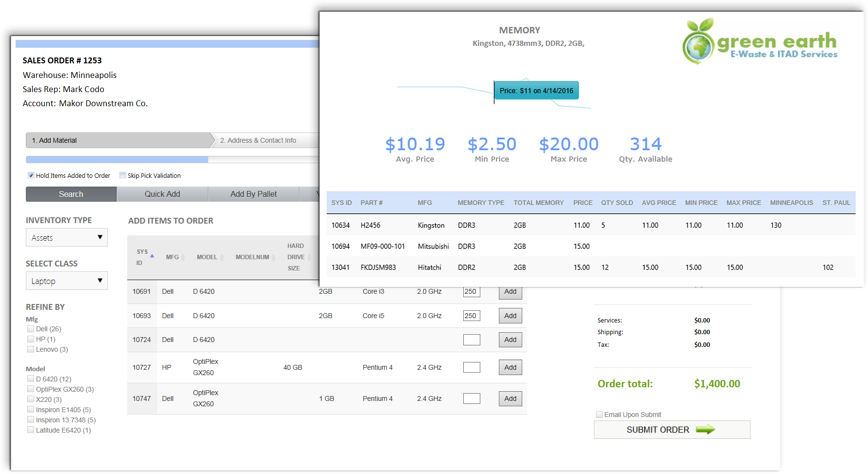Sort the MODELNUM column
The width and height of the screenshot is (868, 474).
pos(274,258)
